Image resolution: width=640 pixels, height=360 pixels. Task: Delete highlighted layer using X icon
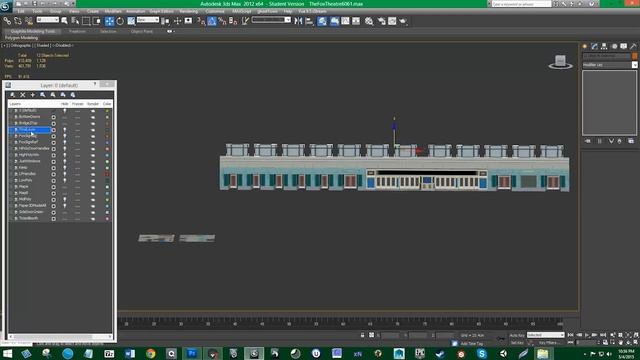[23, 95]
